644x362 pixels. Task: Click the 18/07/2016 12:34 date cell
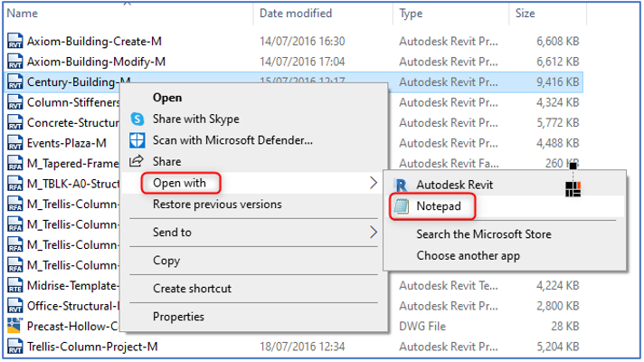[x=302, y=347]
